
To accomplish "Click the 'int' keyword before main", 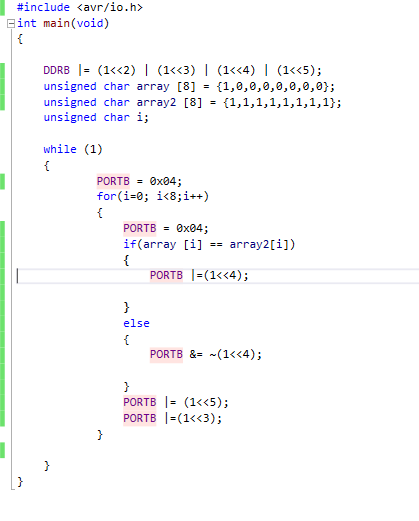I will click(x=27, y=23).
